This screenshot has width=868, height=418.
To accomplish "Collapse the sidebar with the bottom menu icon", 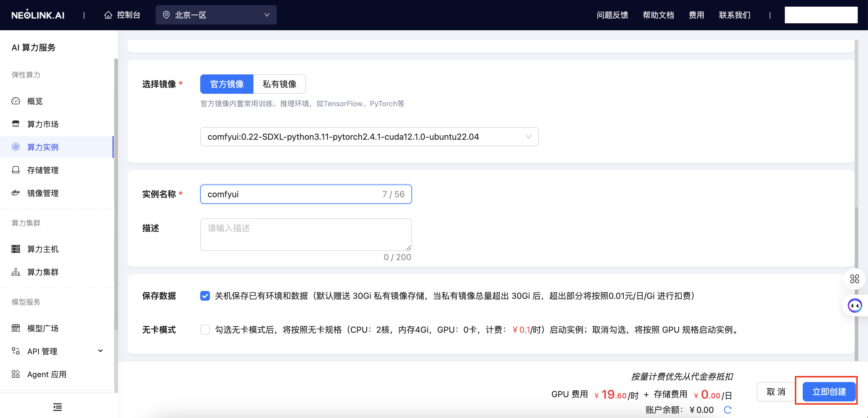I will [57, 407].
